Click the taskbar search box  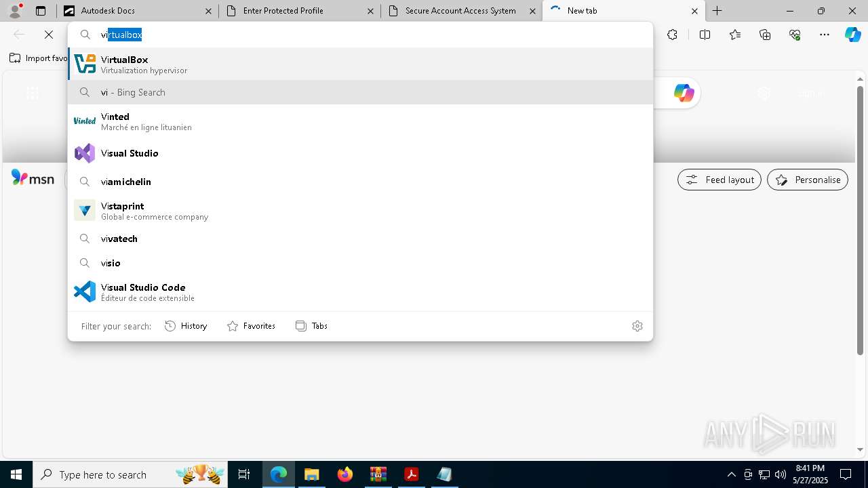click(x=131, y=474)
